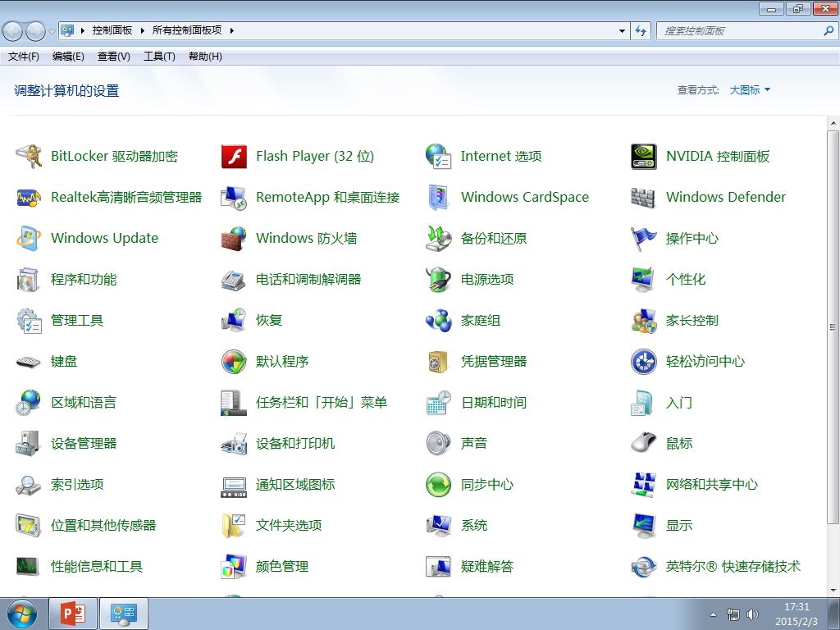840x630 pixels.
Task: Click the vertical scrollbar thumb
Action: [833, 326]
